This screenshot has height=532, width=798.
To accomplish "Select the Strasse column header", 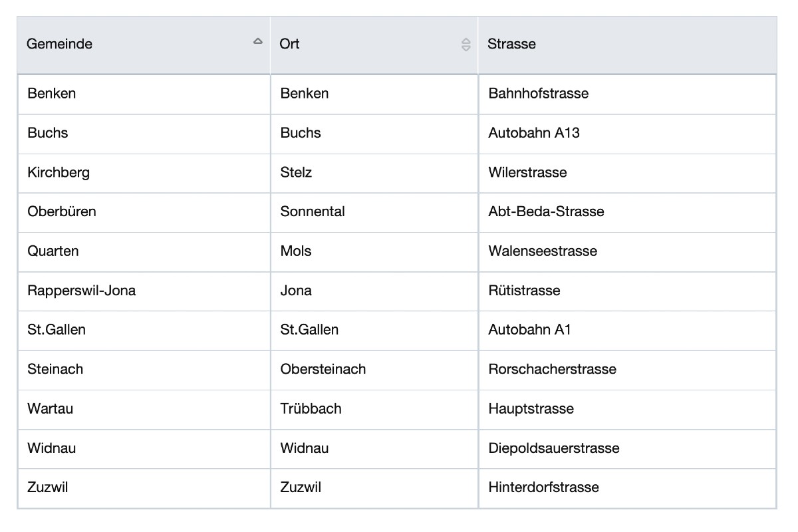I will pos(511,44).
